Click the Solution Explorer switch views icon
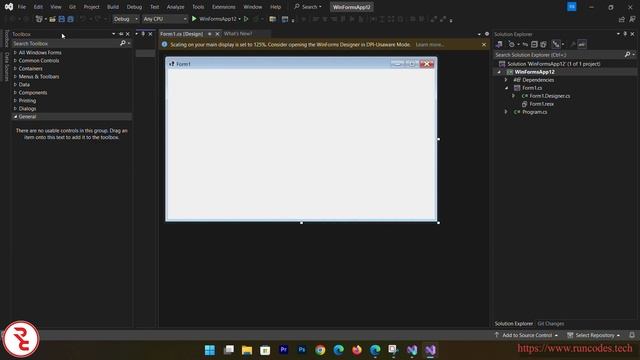The width and height of the screenshot is (640, 360). click(499, 44)
